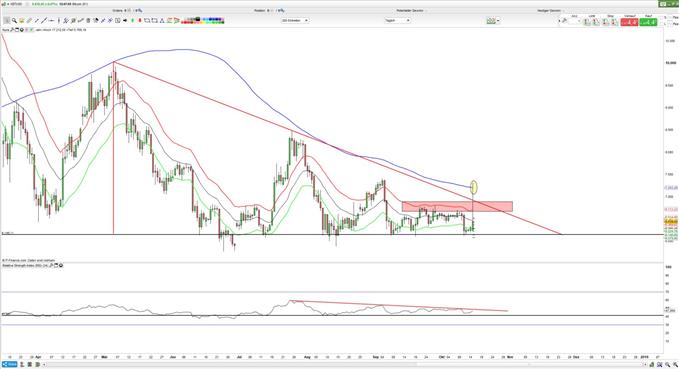Choose the first rectangle drawing tool
Screen dimensions: 679x369
[x=147, y=20]
